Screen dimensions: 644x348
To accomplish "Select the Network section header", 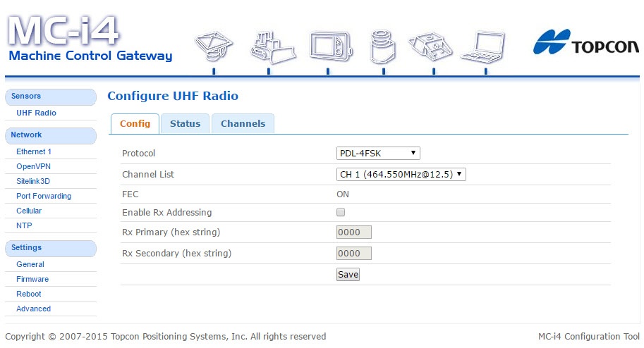I will [51, 135].
